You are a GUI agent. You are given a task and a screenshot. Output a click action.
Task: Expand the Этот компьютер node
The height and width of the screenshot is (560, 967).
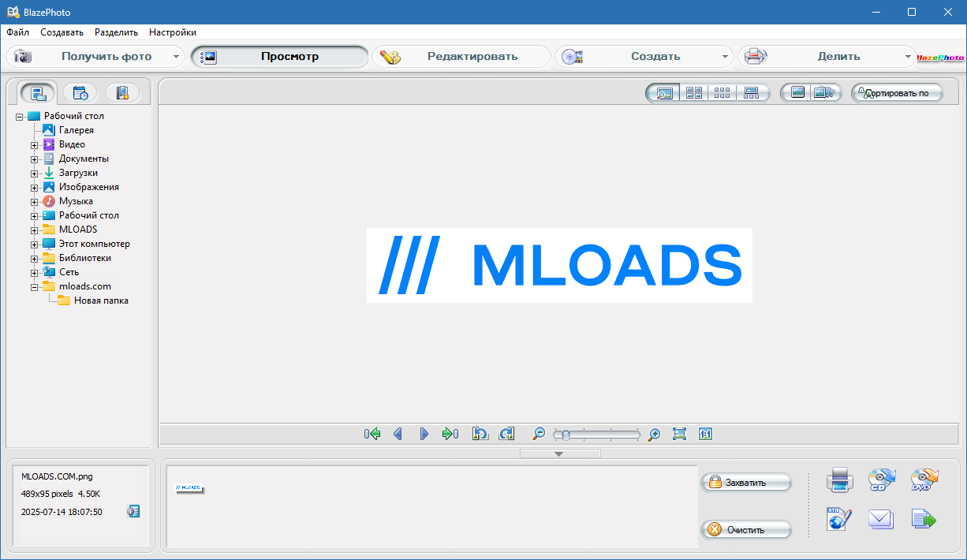(x=35, y=244)
